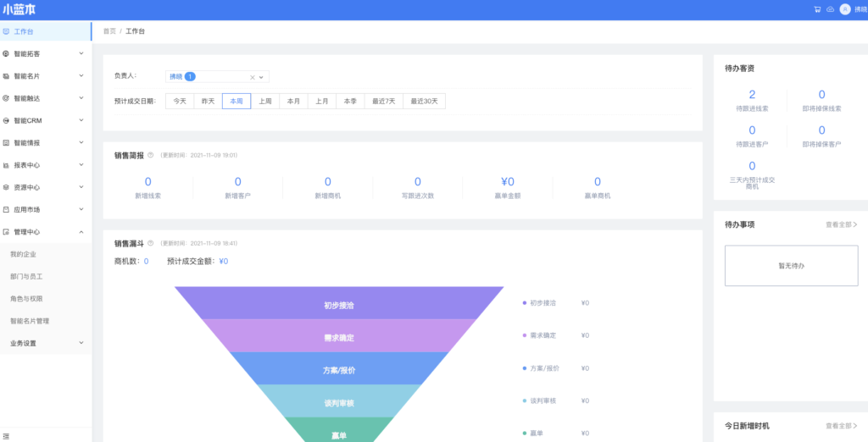Viewport: 868px width, 442px height.
Task: Click the 待跟进线索 count of 2
Action: (752, 95)
